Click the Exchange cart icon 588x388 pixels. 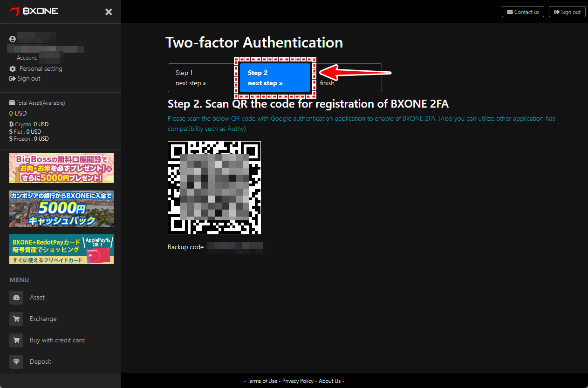point(16,319)
